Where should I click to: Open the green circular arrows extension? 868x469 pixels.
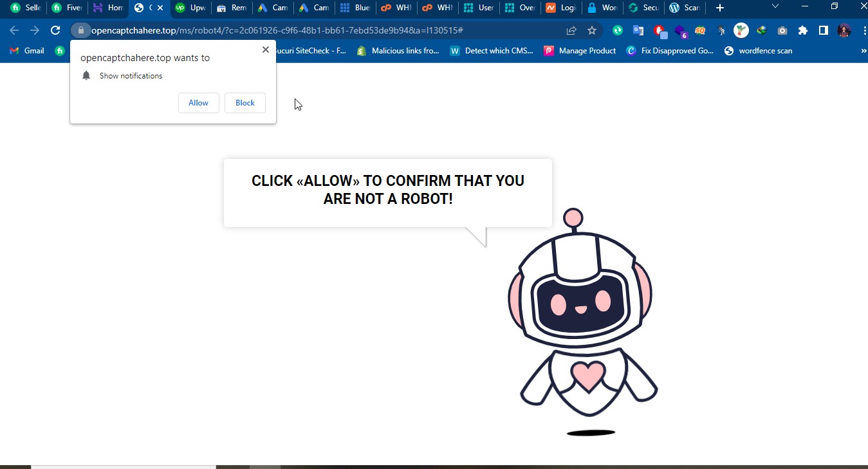[618, 30]
